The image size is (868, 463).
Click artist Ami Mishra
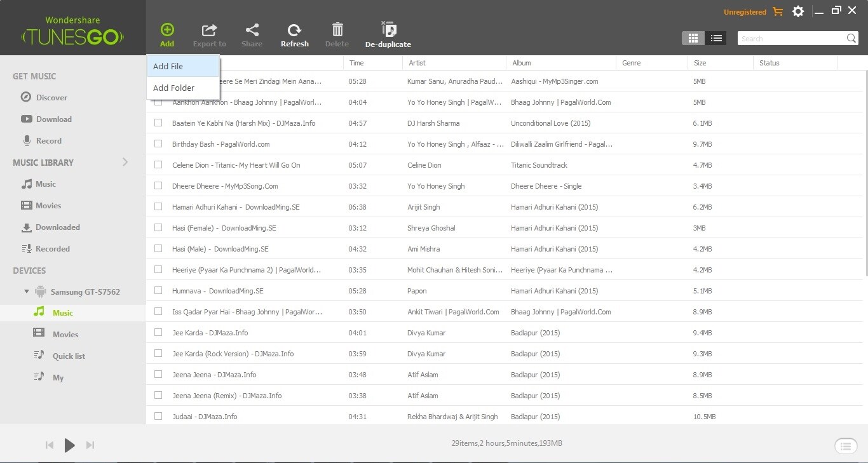coord(423,249)
